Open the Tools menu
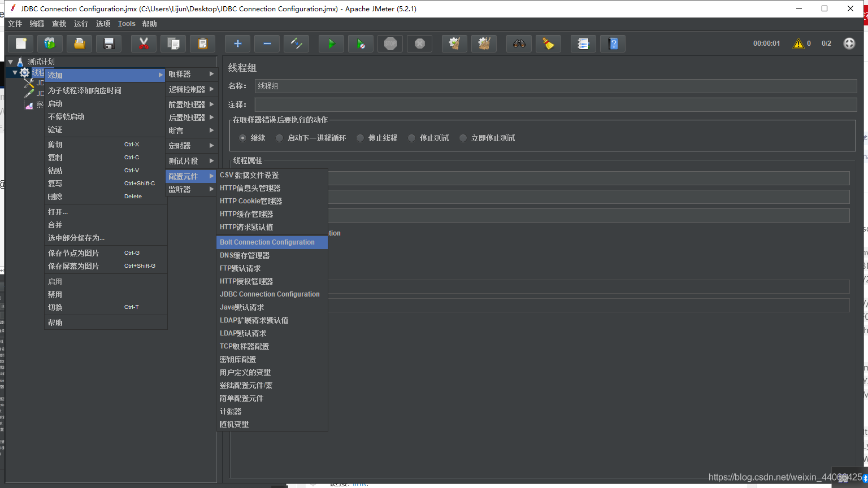Screen dimensions: 868x488 (x=127, y=24)
